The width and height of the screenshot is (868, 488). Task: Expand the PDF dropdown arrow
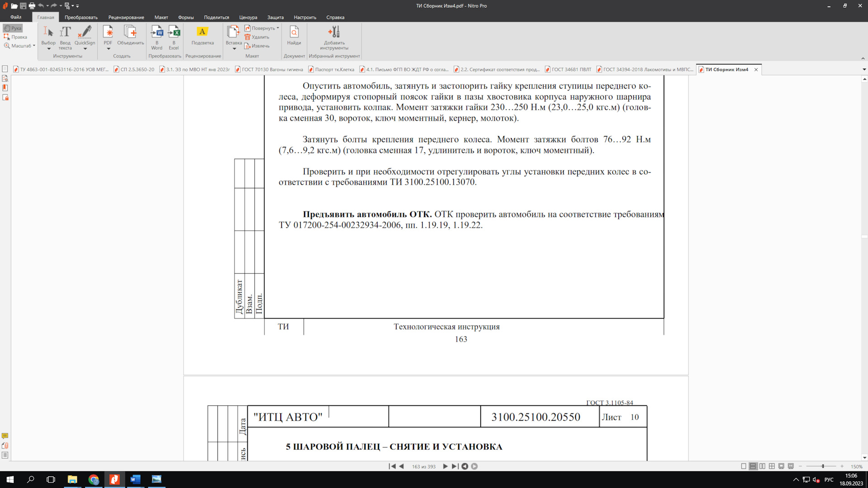click(x=108, y=49)
